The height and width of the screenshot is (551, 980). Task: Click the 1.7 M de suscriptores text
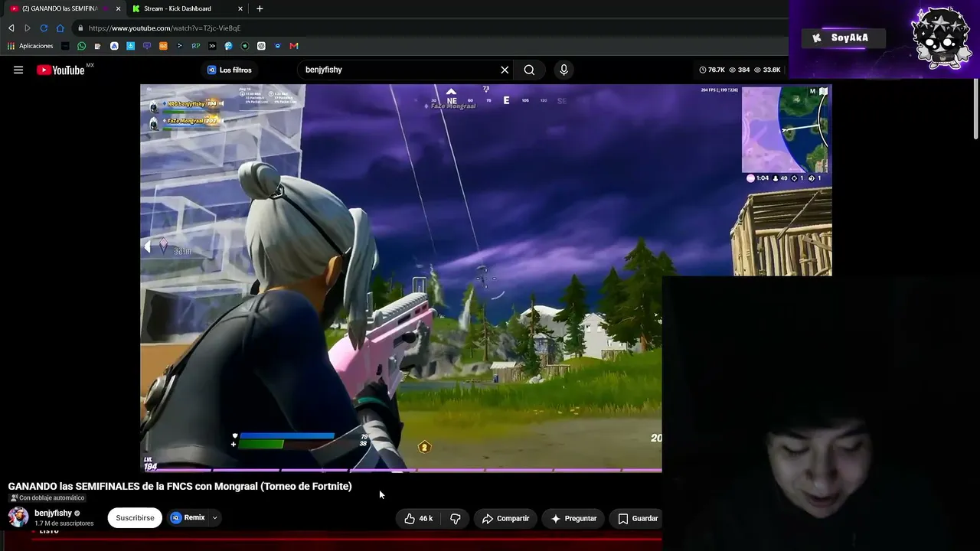click(64, 523)
